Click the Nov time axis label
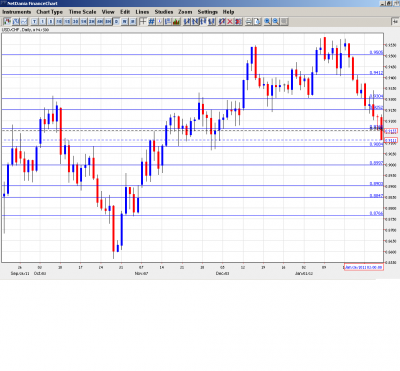This screenshot has width=400, height=371. (141, 273)
